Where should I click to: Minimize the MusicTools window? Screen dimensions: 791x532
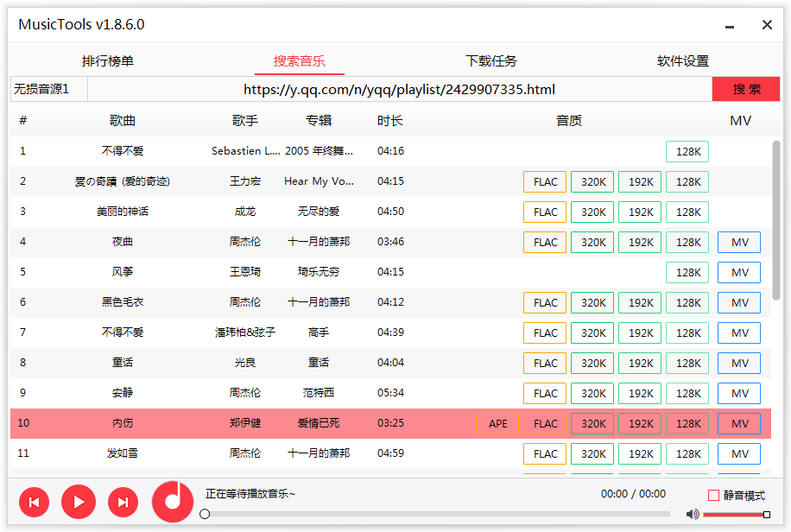click(x=730, y=25)
